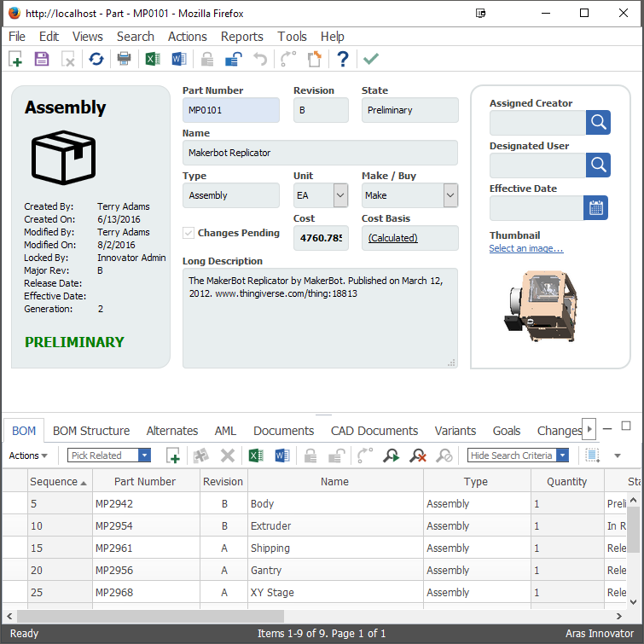The width and height of the screenshot is (644, 644).
Task: Select the Gantry name cell
Action: click(x=335, y=570)
